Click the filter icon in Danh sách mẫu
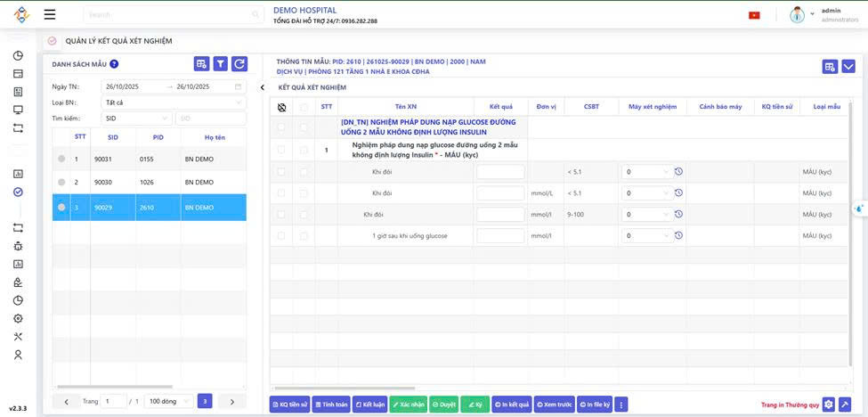This screenshot has width=868, height=417. point(221,64)
